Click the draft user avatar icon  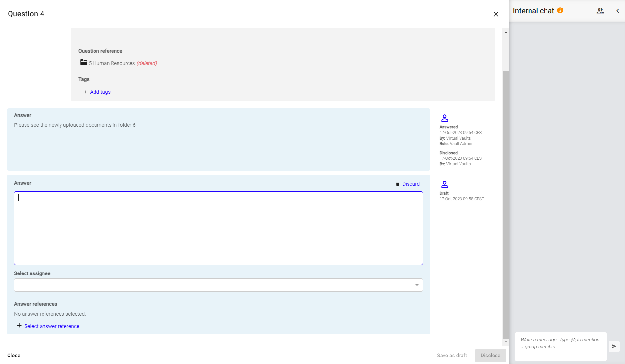click(444, 184)
